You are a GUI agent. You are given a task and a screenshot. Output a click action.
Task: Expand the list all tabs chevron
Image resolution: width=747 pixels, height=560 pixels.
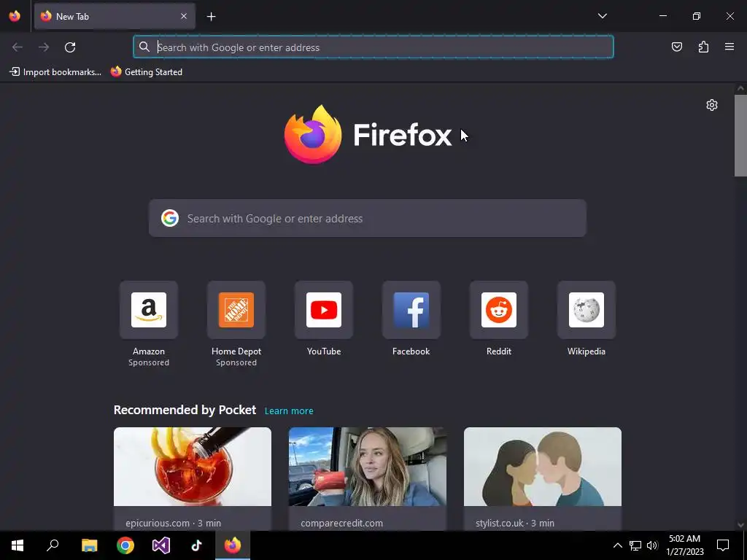click(x=602, y=16)
